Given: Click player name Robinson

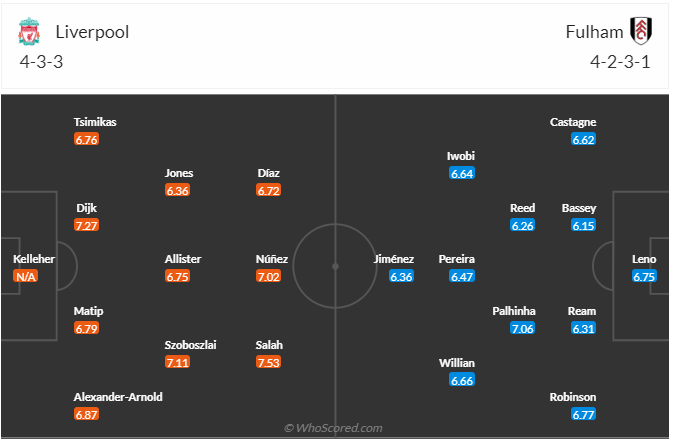Looking at the screenshot, I should (573, 397).
